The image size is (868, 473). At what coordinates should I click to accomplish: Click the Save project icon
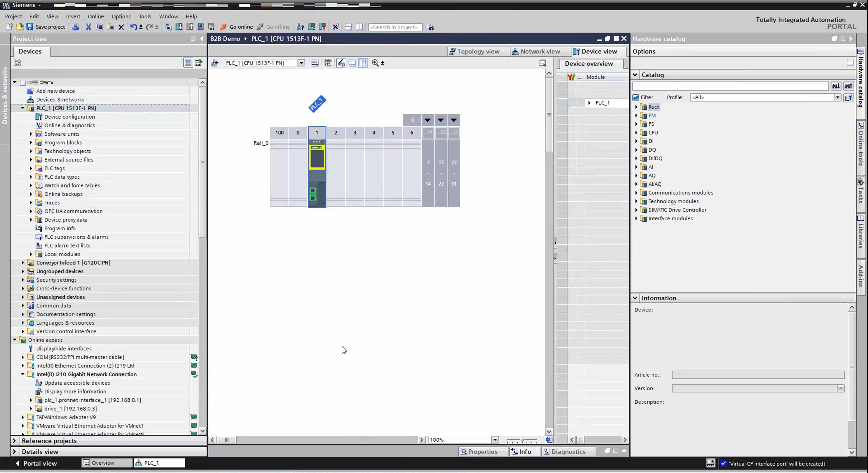pyautogui.click(x=30, y=27)
